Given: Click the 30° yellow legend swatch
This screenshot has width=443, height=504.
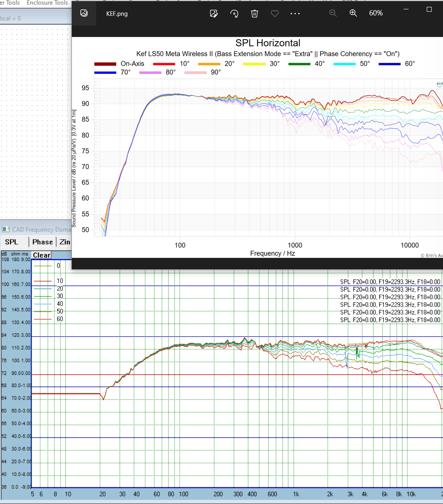Looking at the screenshot, I should pyautogui.click(x=254, y=64).
